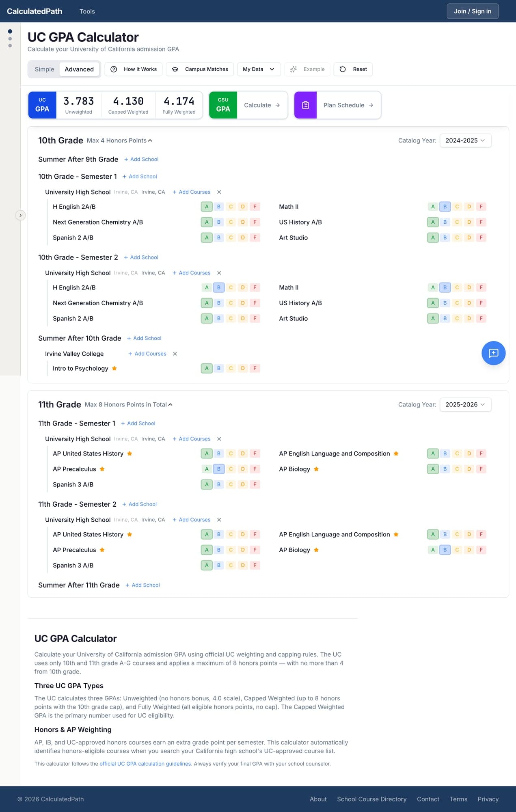Viewport: 516px width, 812px height.
Task: Select grade A for AP Precalculus Semester 1
Action: click(207, 469)
